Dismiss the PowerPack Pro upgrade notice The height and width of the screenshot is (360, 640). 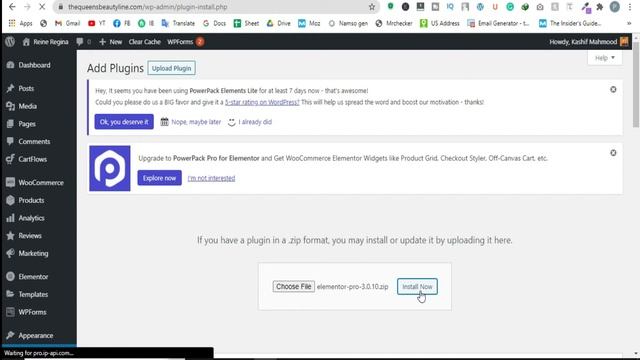[613, 153]
